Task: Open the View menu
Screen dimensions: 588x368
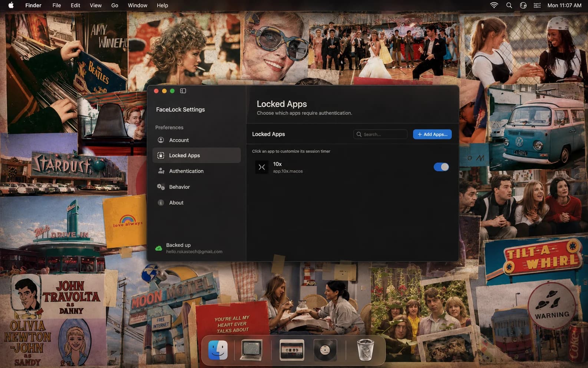Action: 96,5
